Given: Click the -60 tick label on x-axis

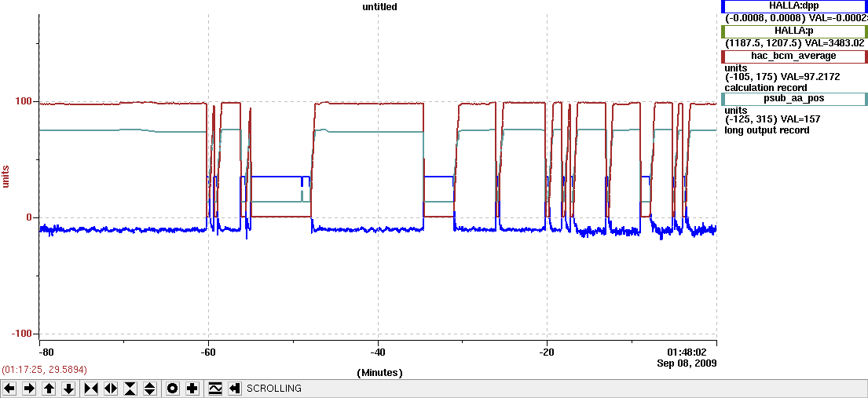Looking at the screenshot, I should [207, 352].
